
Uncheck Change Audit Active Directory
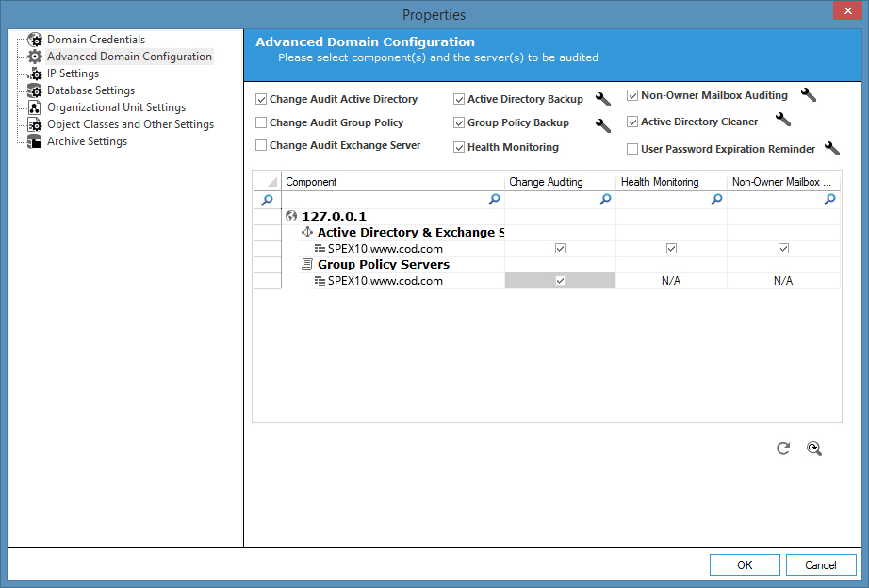[x=261, y=99]
